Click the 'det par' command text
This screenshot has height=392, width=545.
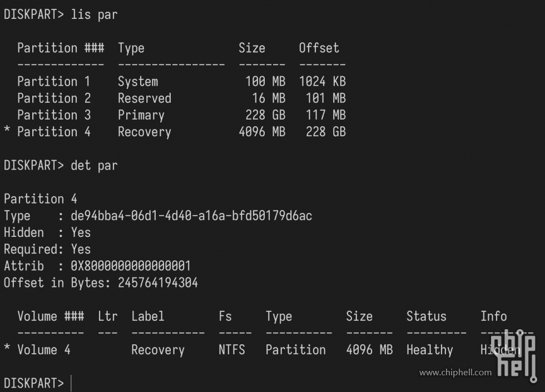point(94,166)
